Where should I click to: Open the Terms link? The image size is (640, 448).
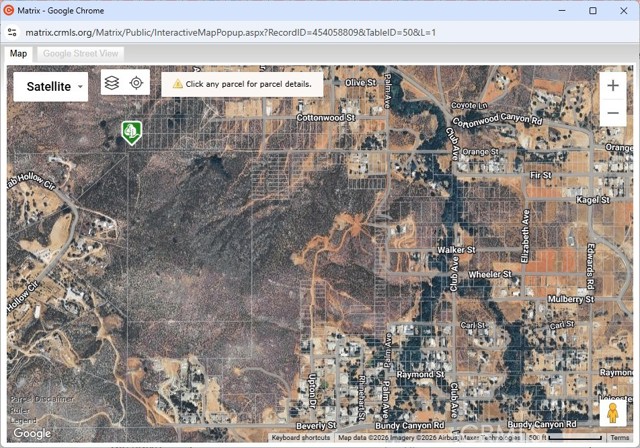point(620,437)
